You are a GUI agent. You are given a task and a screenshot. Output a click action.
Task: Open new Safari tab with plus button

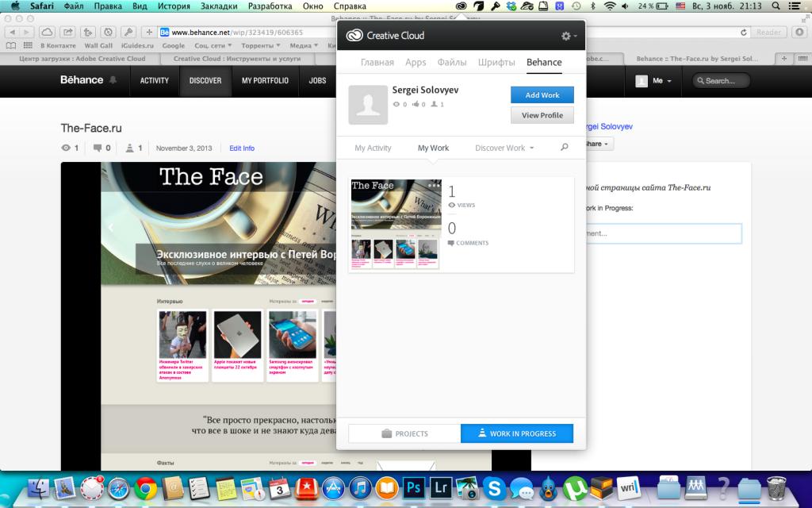point(784,59)
